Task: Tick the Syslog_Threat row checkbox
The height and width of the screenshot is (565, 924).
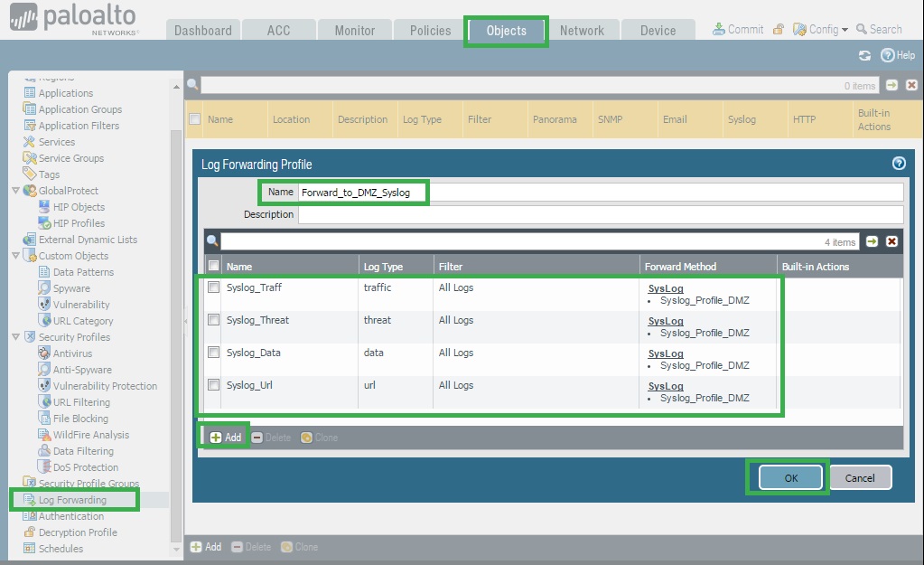Action: (x=214, y=320)
